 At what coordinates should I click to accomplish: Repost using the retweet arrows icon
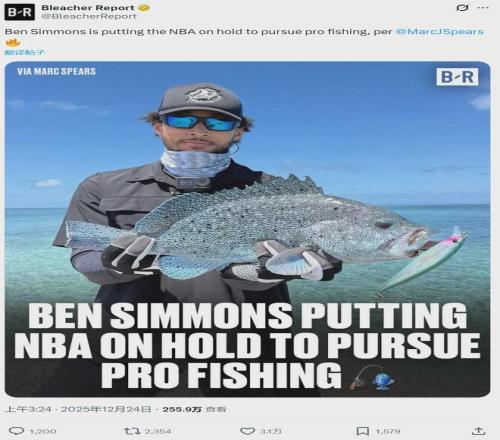point(132,431)
